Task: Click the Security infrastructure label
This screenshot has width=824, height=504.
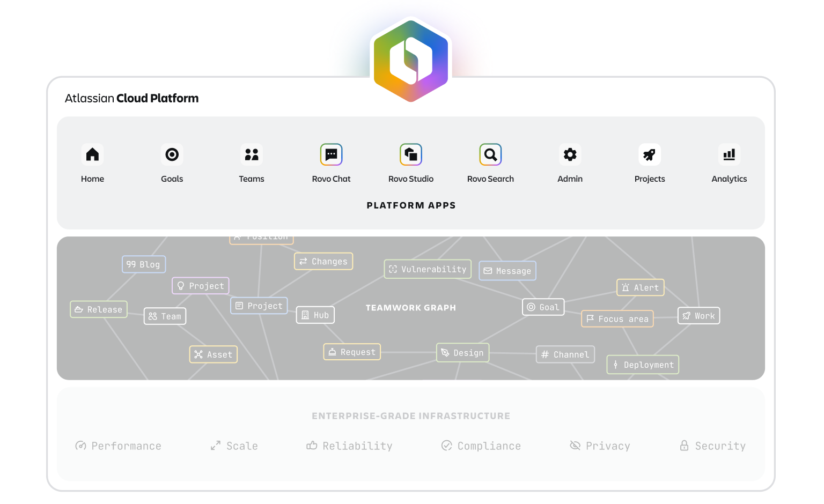Action: tap(713, 446)
